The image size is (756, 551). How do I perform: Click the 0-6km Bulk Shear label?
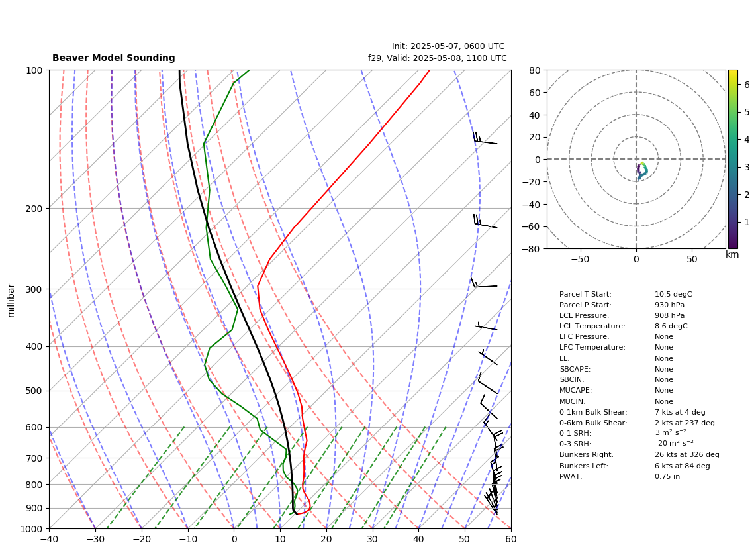tap(593, 423)
